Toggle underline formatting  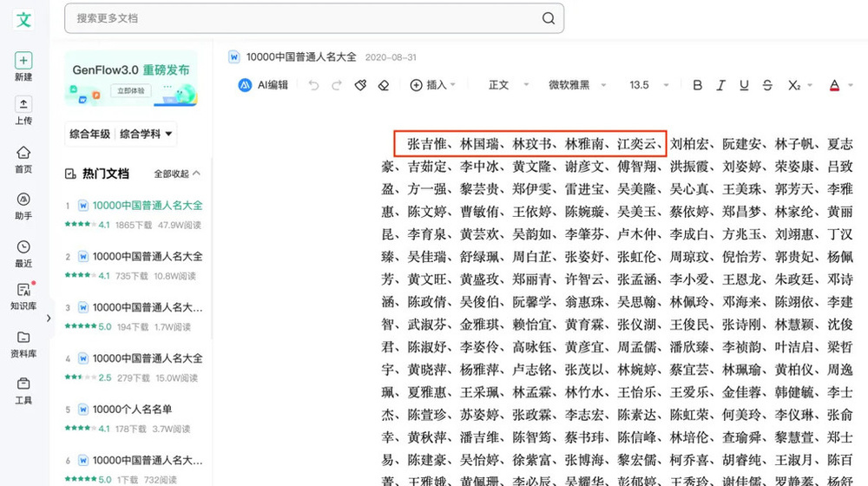point(744,85)
